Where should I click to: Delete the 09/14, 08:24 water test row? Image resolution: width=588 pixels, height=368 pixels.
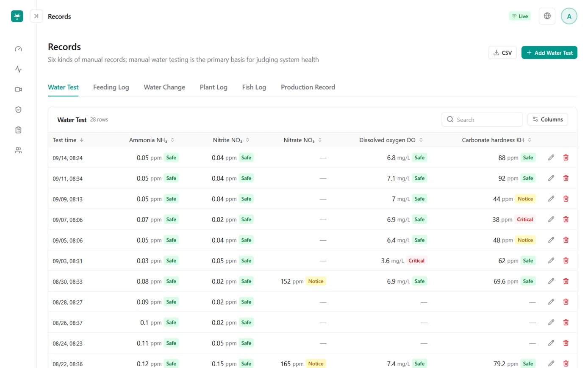(x=566, y=158)
